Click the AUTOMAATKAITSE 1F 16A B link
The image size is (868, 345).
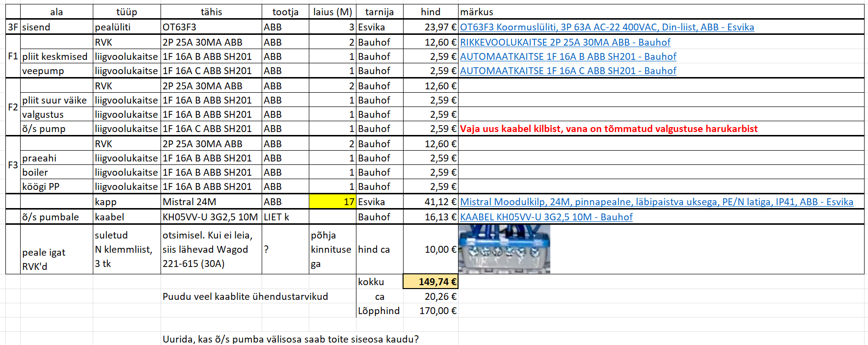(x=568, y=56)
